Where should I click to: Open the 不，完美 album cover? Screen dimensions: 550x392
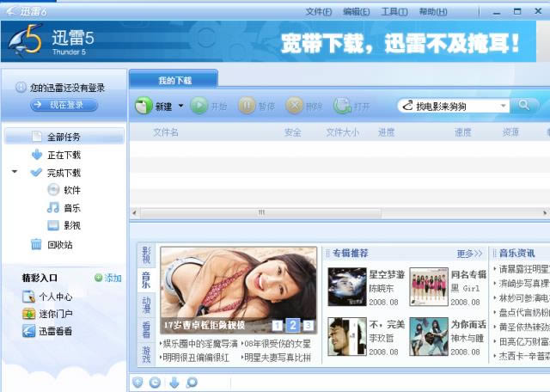pos(347,336)
